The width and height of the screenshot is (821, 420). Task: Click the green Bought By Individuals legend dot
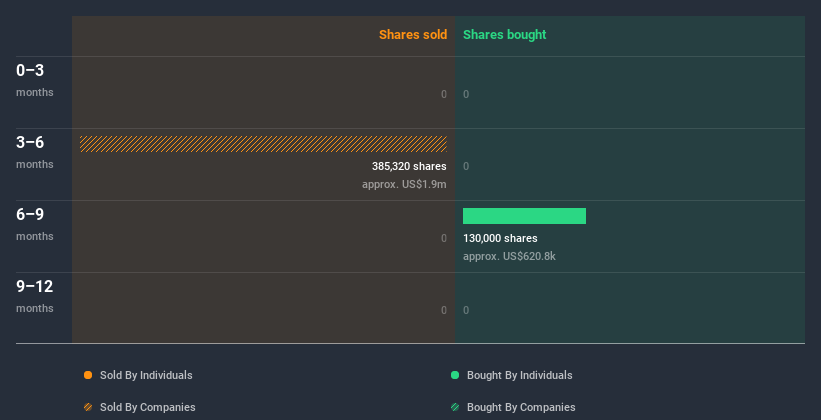pos(455,375)
